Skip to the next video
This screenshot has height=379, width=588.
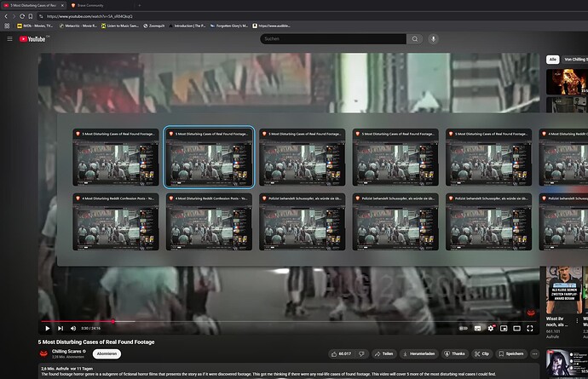(61, 329)
